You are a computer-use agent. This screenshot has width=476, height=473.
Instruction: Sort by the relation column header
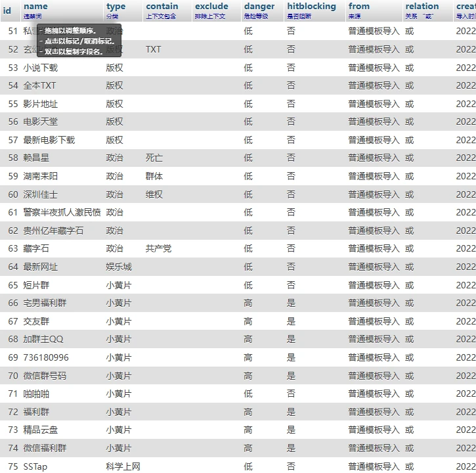pyautogui.click(x=422, y=7)
